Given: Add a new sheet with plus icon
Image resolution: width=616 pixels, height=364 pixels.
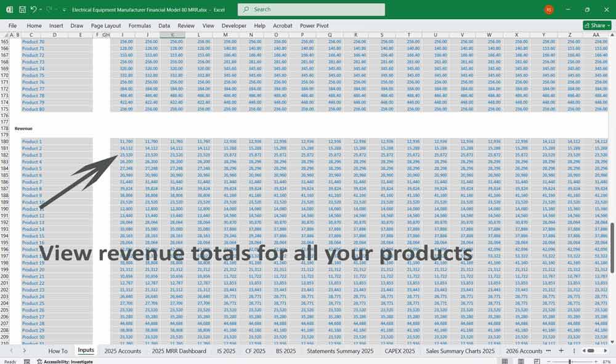Looking at the screenshot, I should (x=561, y=350).
